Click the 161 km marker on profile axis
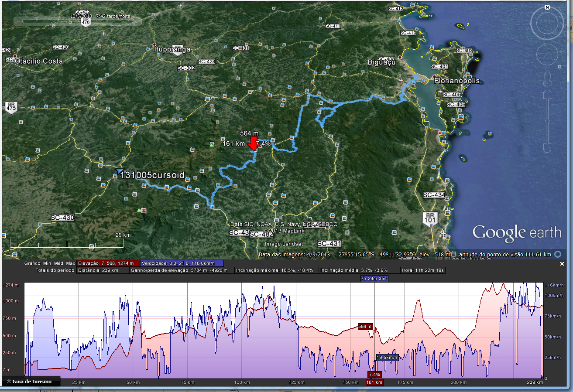The height and width of the screenshot is (392, 573). click(x=374, y=382)
